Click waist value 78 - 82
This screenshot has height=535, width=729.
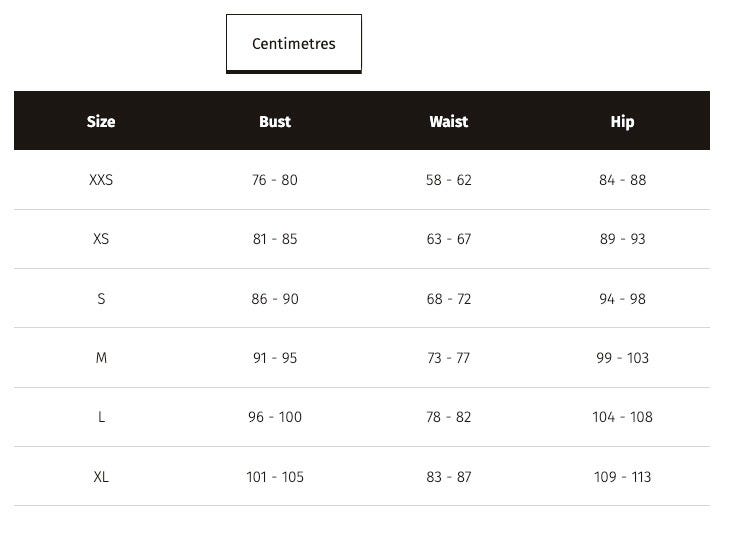(x=449, y=417)
